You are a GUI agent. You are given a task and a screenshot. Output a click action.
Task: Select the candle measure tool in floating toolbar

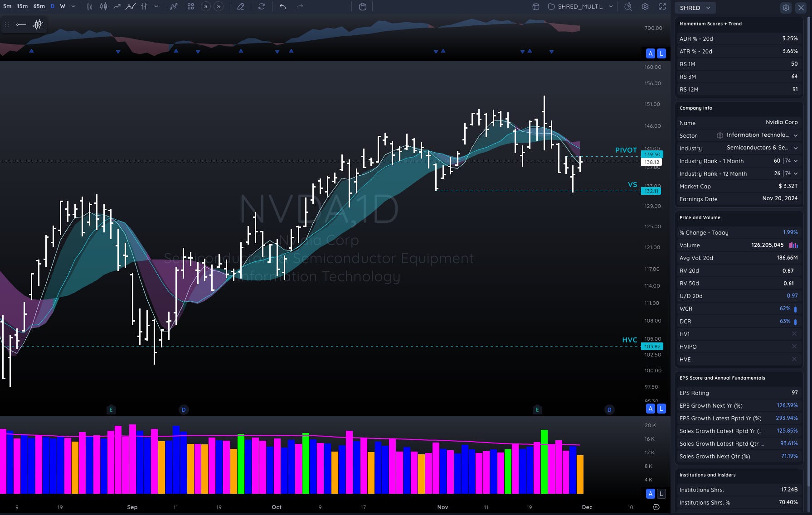pyautogui.click(x=38, y=24)
